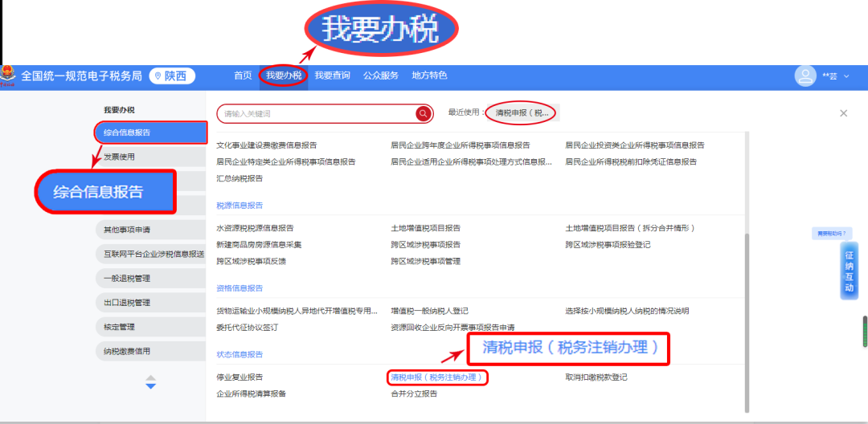Click the 税源信息报告 section heading
The image size is (868, 424).
coord(240,205)
